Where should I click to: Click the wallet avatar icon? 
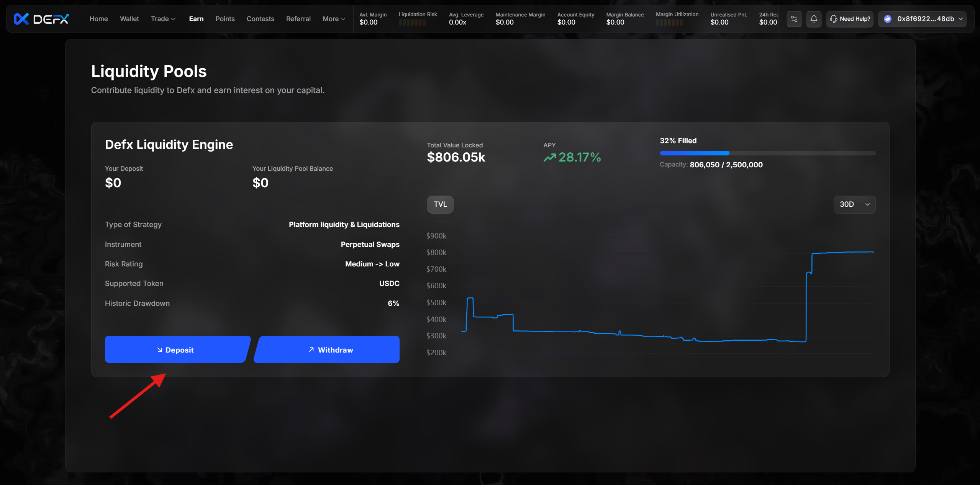pyautogui.click(x=887, y=19)
